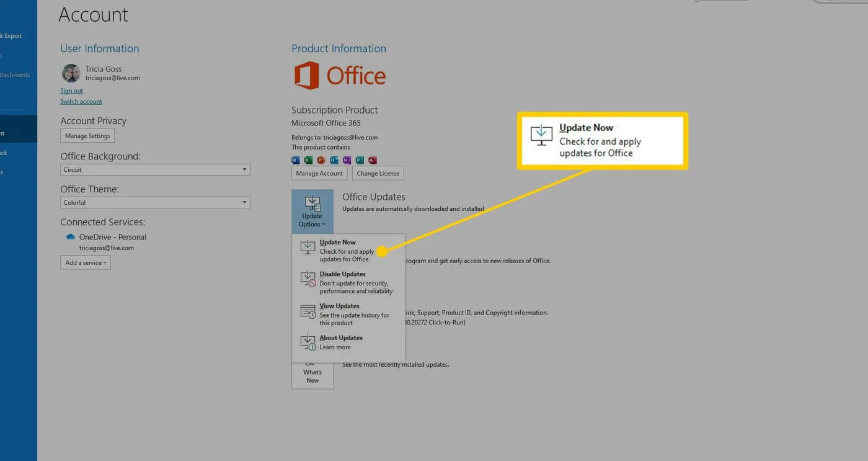Screen dimensions: 868x461
Task: Open the Update Options menu
Action: (x=312, y=211)
